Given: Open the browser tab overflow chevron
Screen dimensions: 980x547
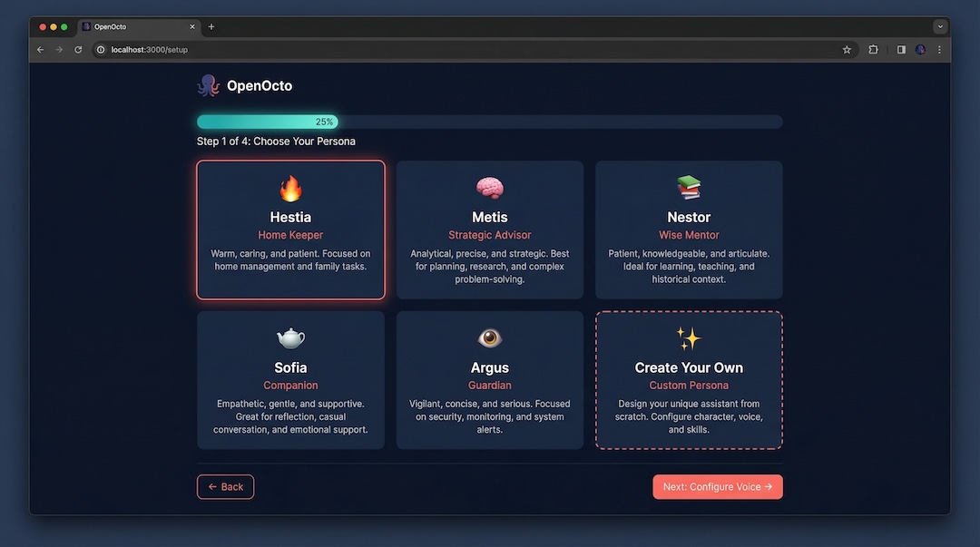Looking at the screenshot, I should click(939, 26).
